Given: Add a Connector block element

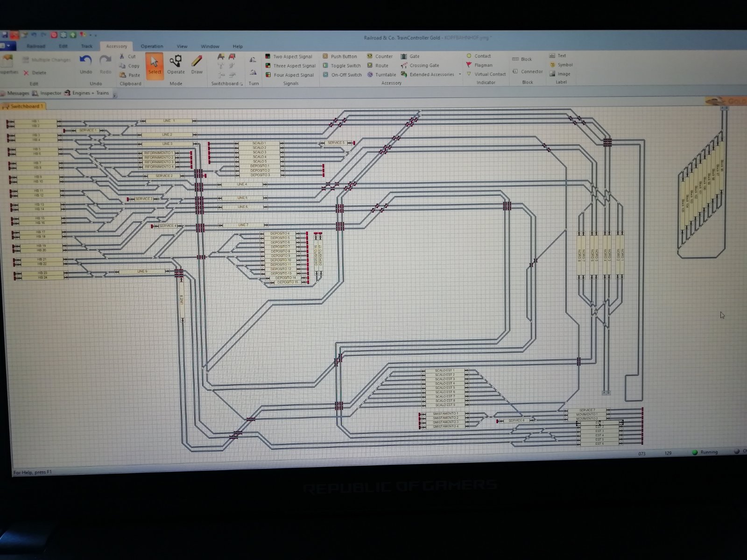Looking at the screenshot, I should pos(531,71).
